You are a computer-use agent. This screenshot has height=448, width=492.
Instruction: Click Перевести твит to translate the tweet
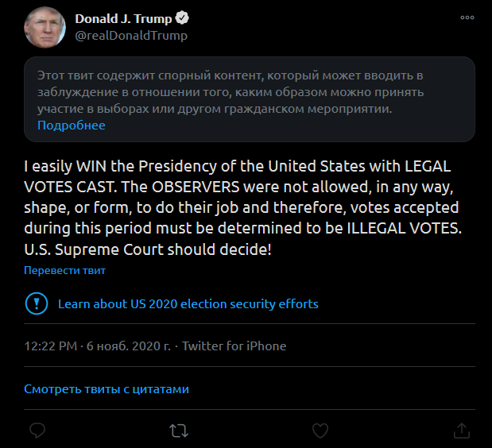click(x=64, y=270)
